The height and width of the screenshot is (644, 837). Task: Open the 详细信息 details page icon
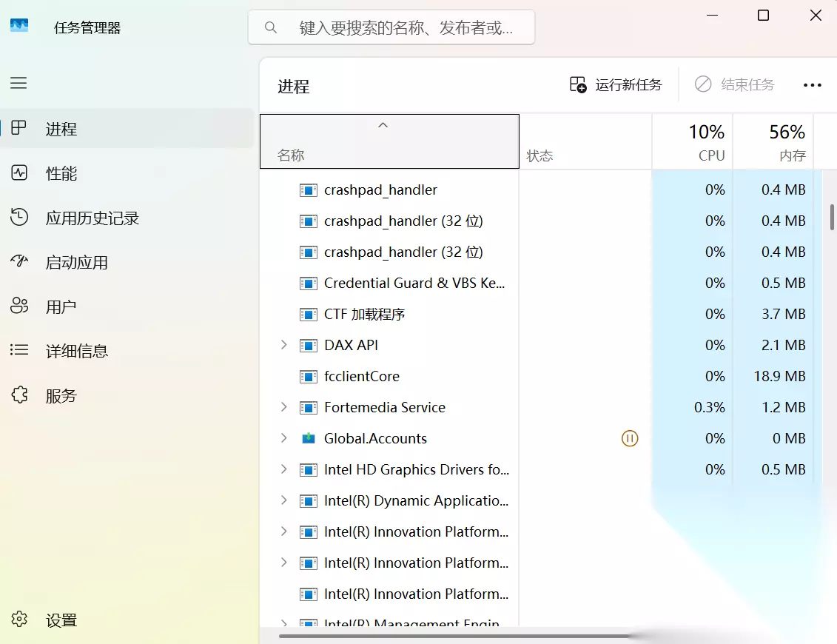click(x=19, y=350)
